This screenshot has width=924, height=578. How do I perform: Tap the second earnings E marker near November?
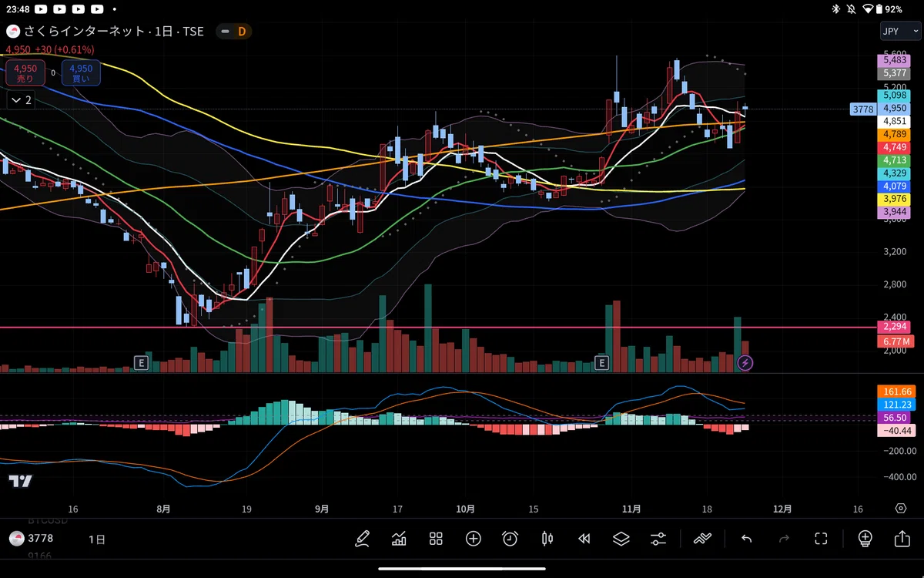(602, 362)
